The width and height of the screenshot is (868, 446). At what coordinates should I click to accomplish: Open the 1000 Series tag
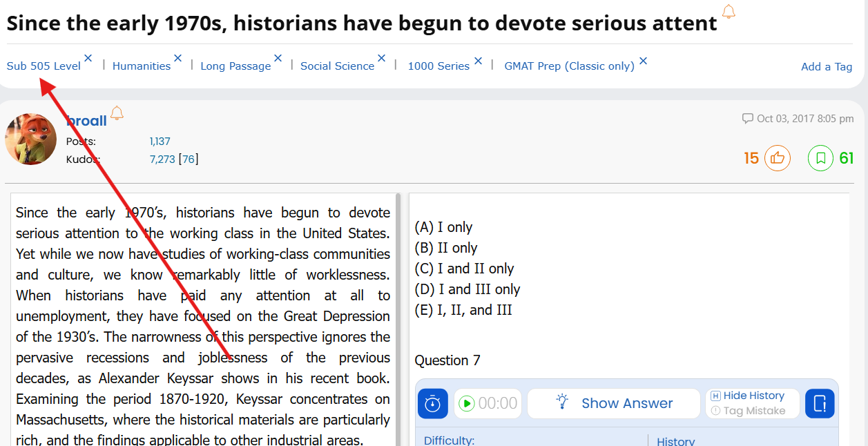coord(438,66)
